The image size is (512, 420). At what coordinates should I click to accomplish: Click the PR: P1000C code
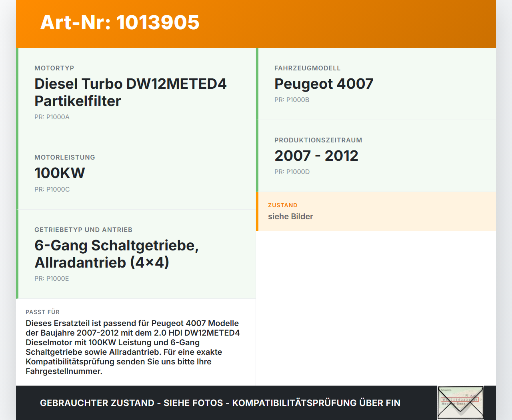(52, 189)
